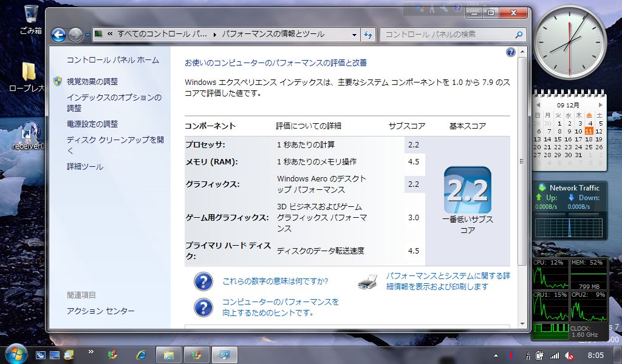Click the greyed Forward arrow button
This screenshot has width=622, height=364.
point(75,35)
